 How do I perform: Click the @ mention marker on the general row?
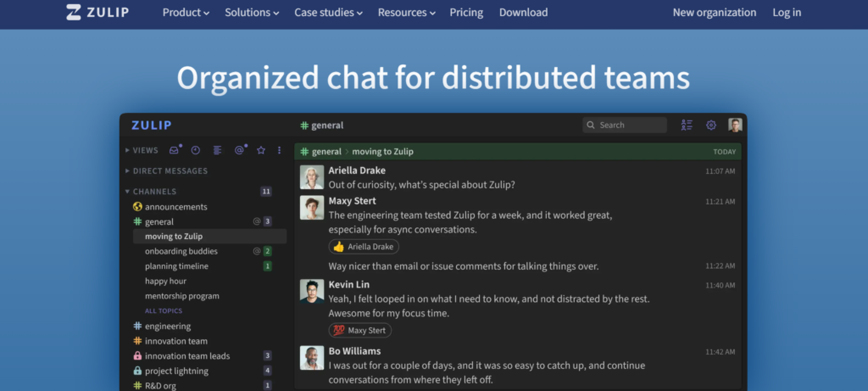(x=257, y=221)
